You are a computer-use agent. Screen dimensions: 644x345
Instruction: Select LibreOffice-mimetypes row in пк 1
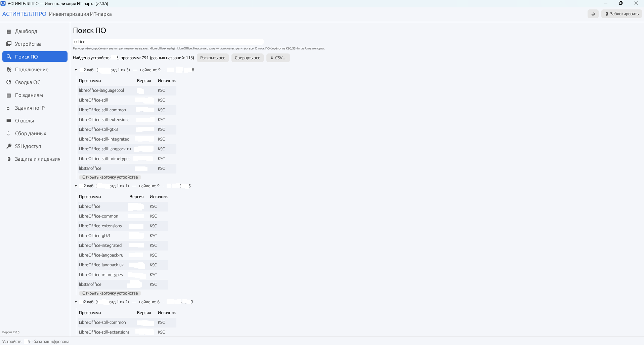coord(123,275)
